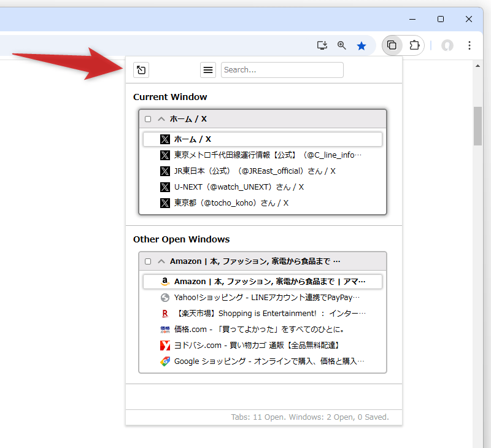Close the browser window
The image size is (491, 448).
tap(469, 20)
